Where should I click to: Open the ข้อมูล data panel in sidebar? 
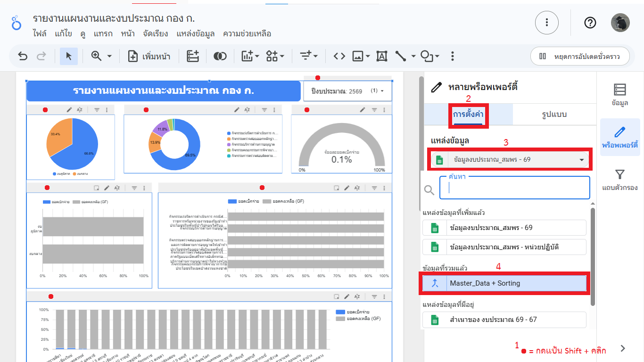click(x=619, y=94)
